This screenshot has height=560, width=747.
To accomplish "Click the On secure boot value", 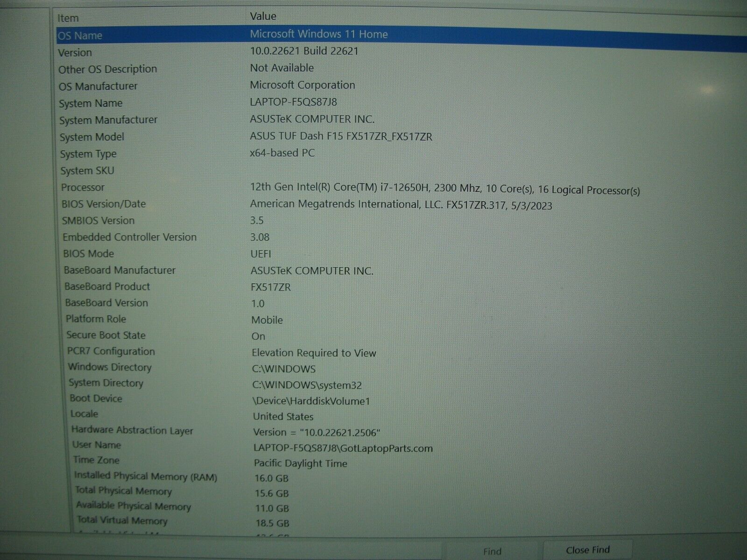I will point(258,336).
